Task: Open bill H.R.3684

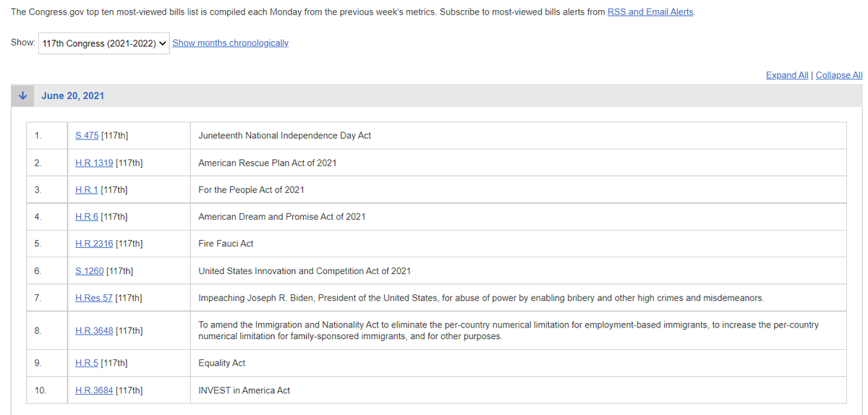Action: coord(94,390)
